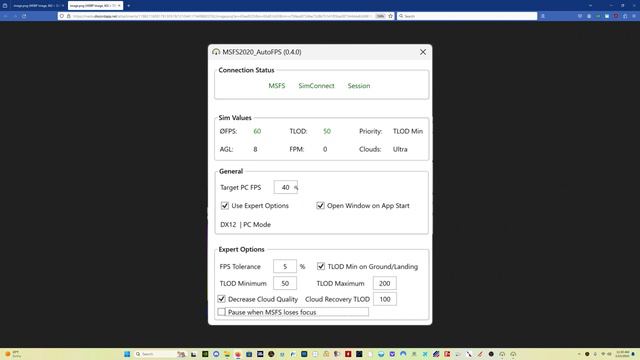
Task: Open the Windows Start menu
Action: pos(127,354)
